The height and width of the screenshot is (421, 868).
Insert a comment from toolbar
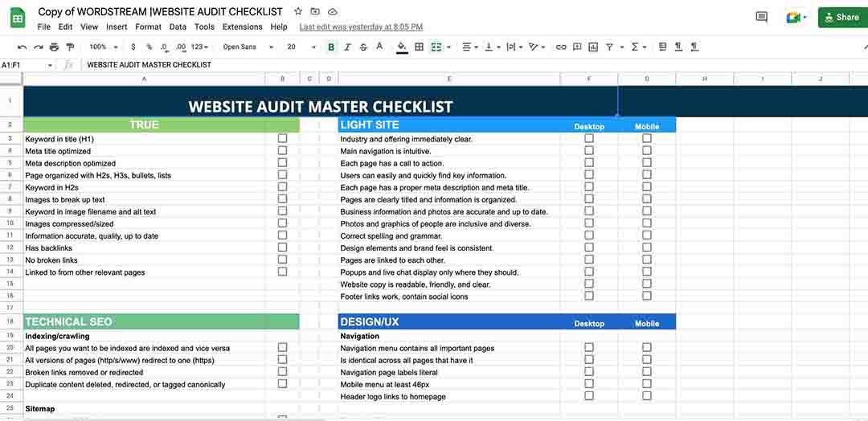click(577, 47)
